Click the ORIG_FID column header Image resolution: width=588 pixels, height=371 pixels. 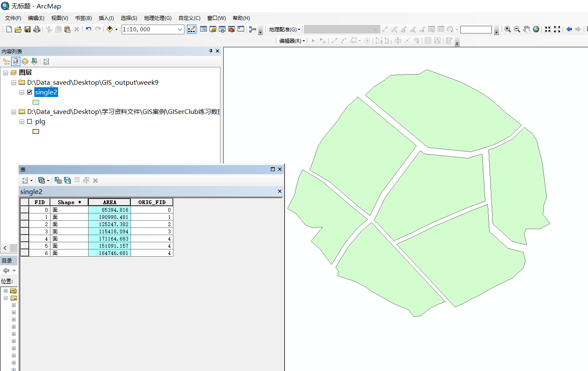pyautogui.click(x=152, y=202)
